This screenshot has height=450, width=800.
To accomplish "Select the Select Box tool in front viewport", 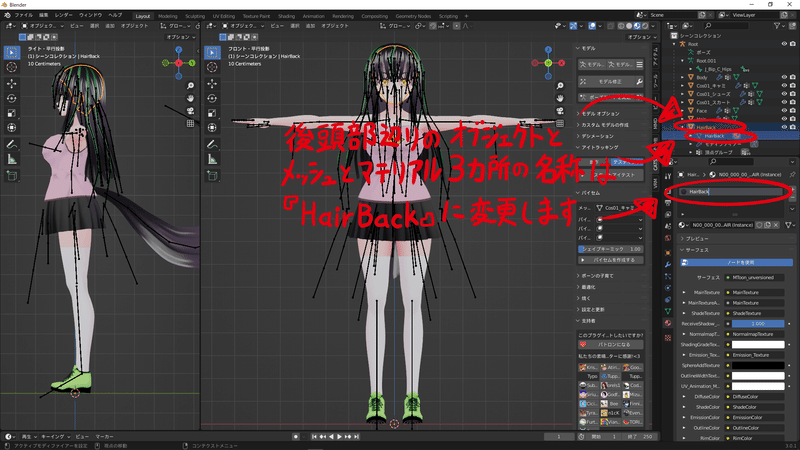I will [212, 52].
